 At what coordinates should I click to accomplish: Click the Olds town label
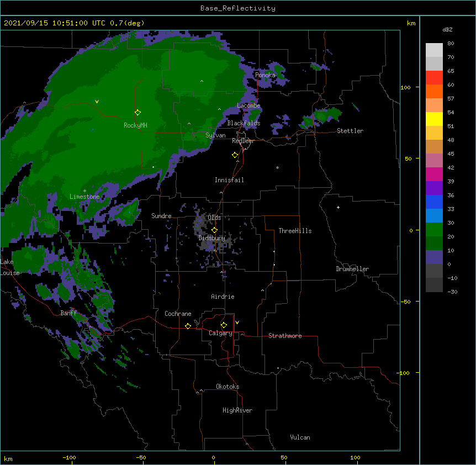click(x=214, y=218)
